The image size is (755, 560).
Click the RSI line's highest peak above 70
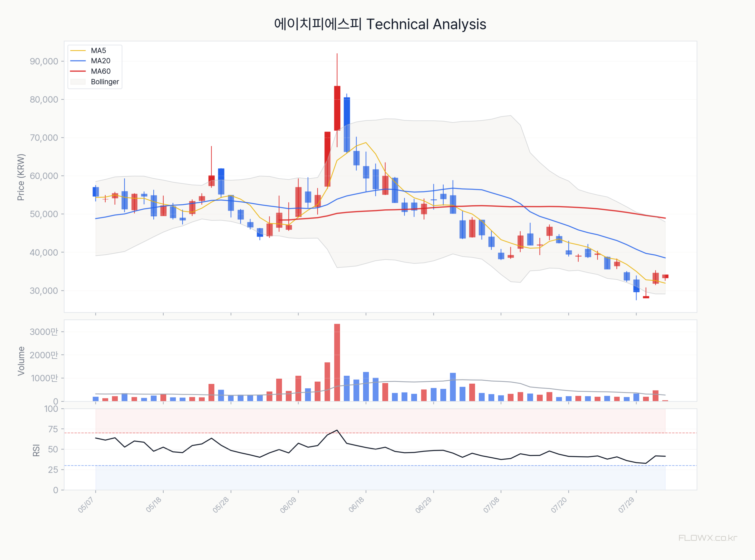(337, 430)
